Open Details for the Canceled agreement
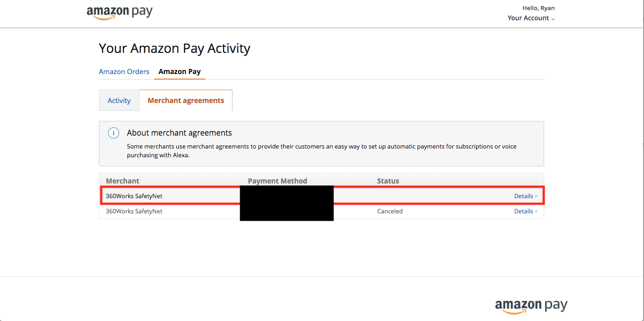 pyautogui.click(x=525, y=211)
